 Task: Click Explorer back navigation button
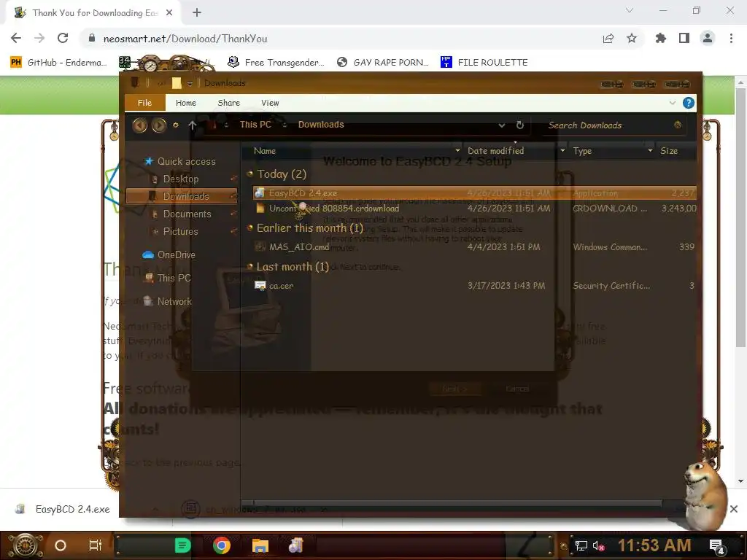coord(139,125)
